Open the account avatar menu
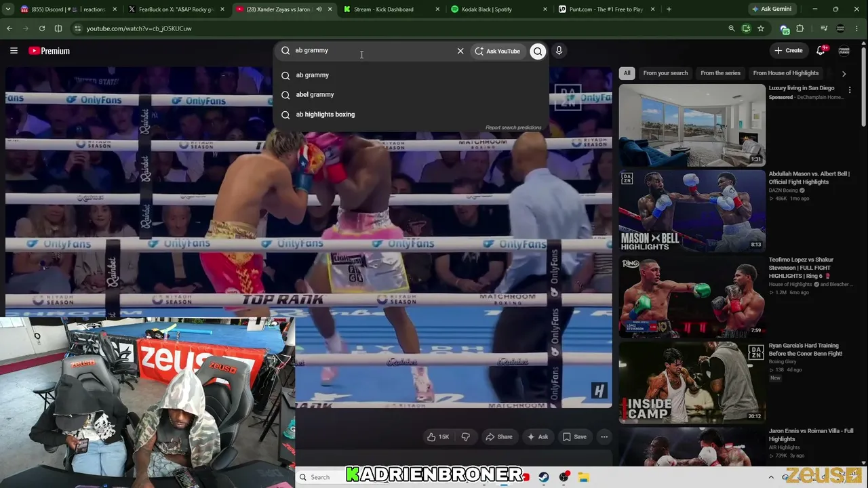The height and width of the screenshot is (488, 868). pyautogui.click(x=844, y=51)
